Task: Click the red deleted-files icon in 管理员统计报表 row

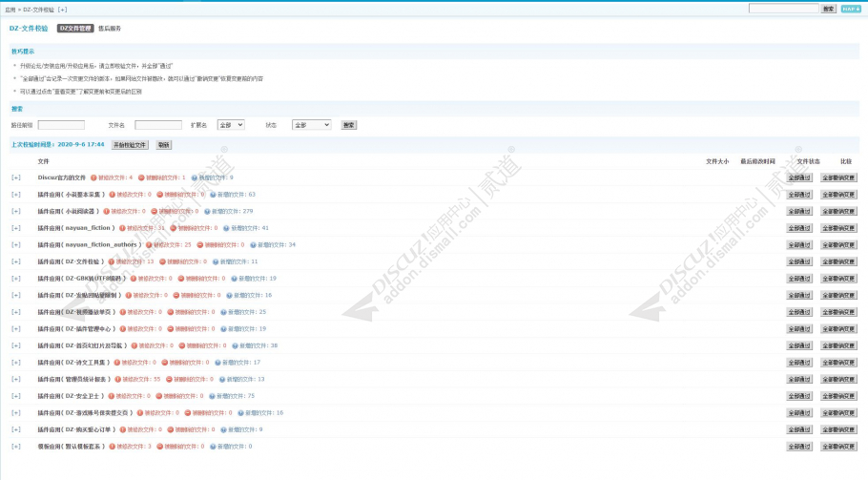Action: [x=169, y=379]
